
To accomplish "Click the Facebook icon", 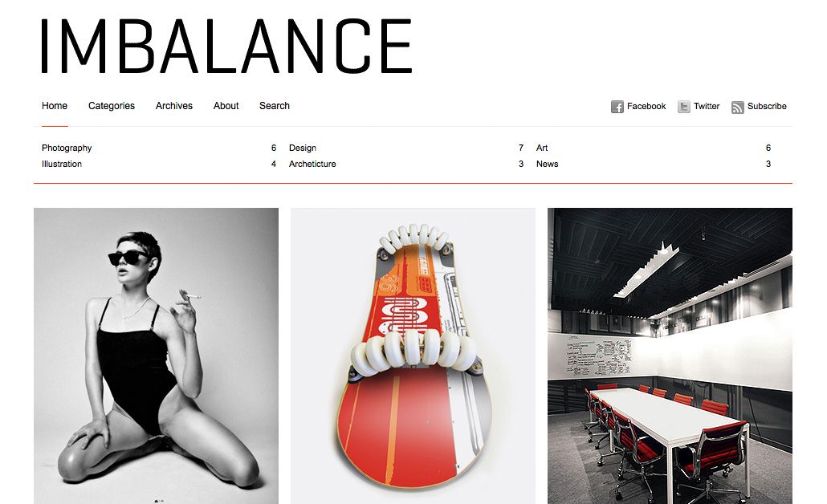I will coord(617,107).
